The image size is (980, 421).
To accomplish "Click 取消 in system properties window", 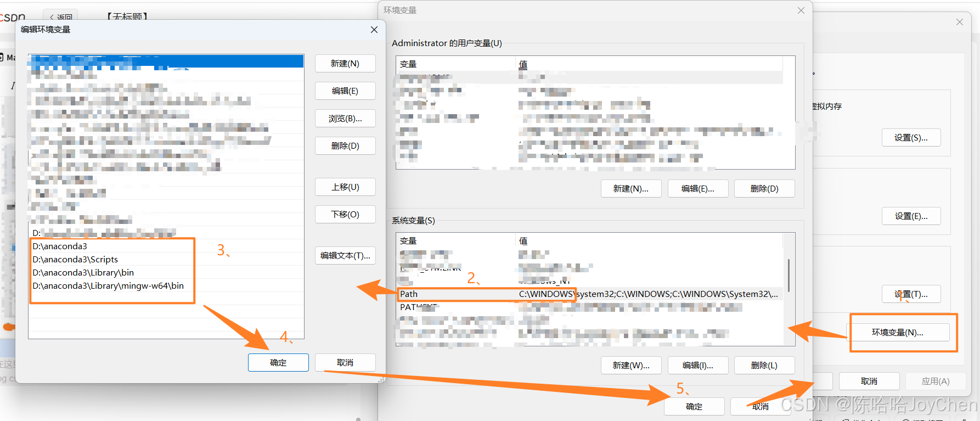I will 869,381.
